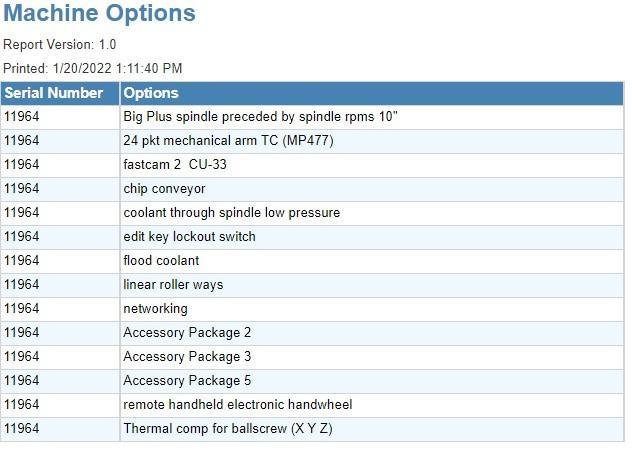Screen dimensions: 632x458
Task: Click coolant through spindle low pressure row
Action: pos(312,213)
